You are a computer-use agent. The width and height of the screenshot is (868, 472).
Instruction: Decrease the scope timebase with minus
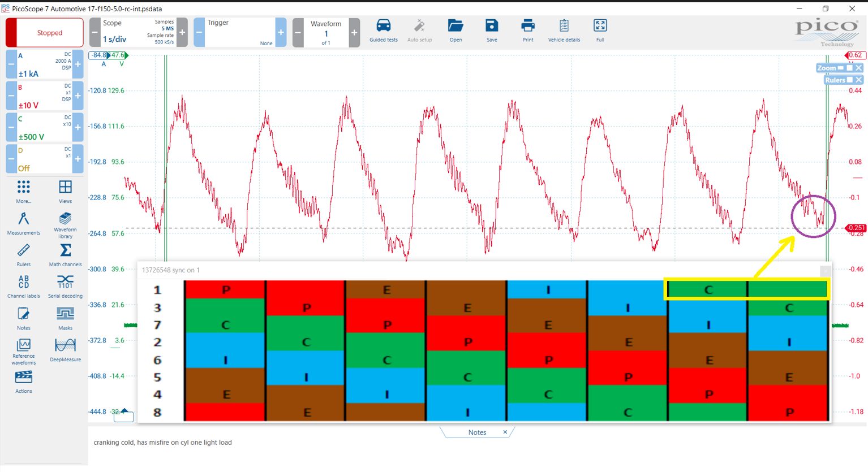pyautogui.click(x=94, y=32)
